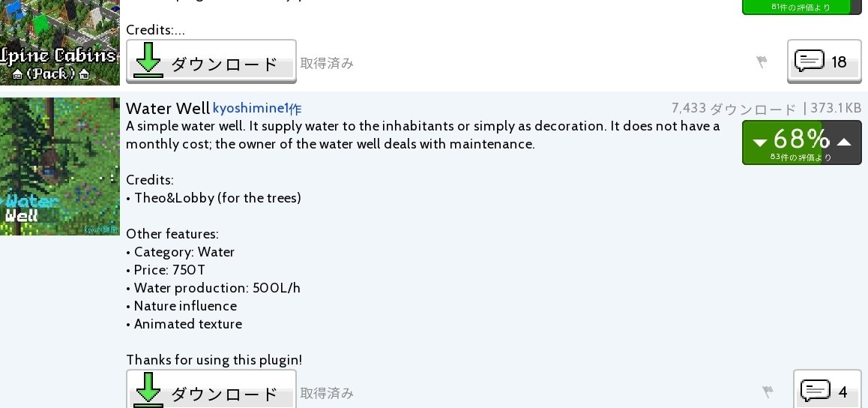The image size is (868, 408).
Task: Click the 取得済み label beside the Water Well download button
Action: (x=327, y=393)
